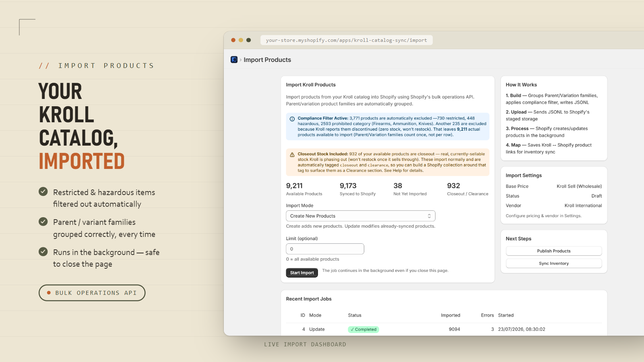The image size is (644, 362).
Task: Click the ID column header
Action: [x=303, y=315]
